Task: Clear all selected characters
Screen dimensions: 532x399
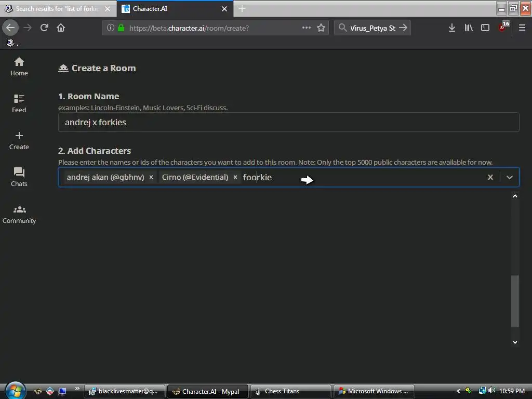Action: click(490, 177)
